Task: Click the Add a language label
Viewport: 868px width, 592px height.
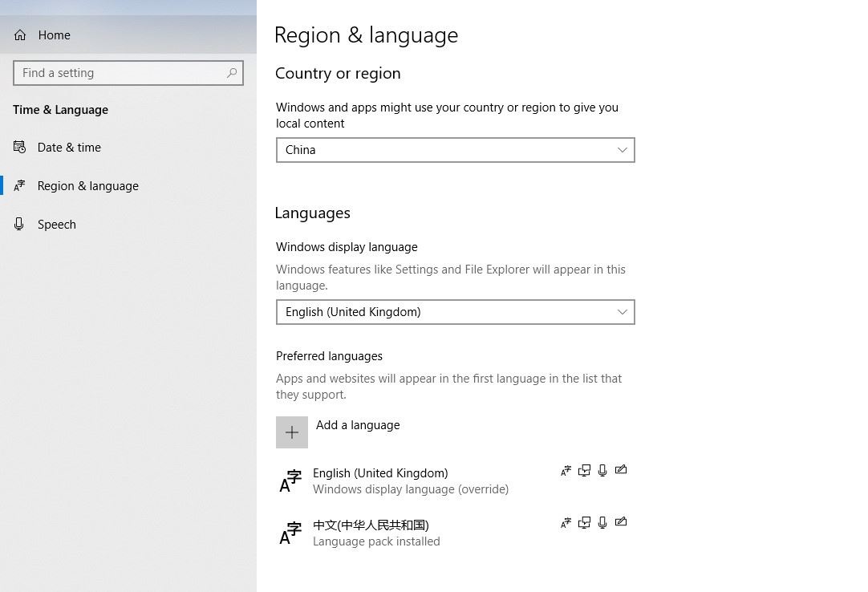Action: pos(358,425)
